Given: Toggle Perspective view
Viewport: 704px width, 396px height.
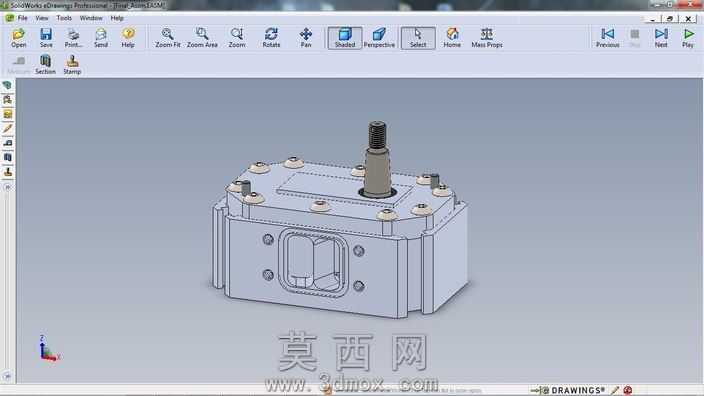Looking at the screenshot, I should tap(379, 38).
